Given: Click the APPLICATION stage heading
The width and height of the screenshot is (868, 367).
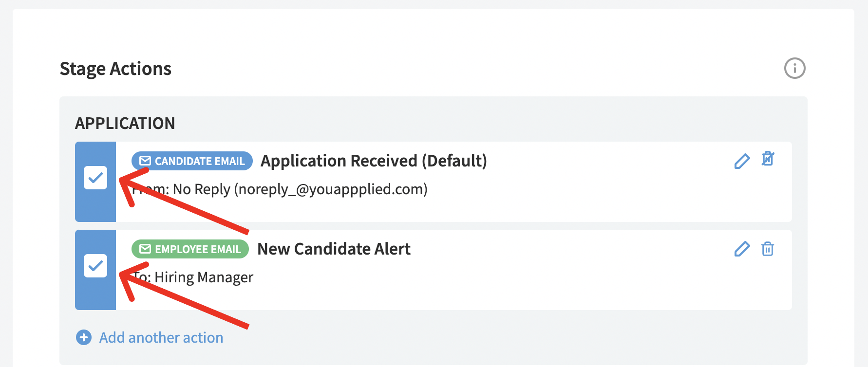Looking at the screenshot, I should pyautogui.click(x=125, y=123).
